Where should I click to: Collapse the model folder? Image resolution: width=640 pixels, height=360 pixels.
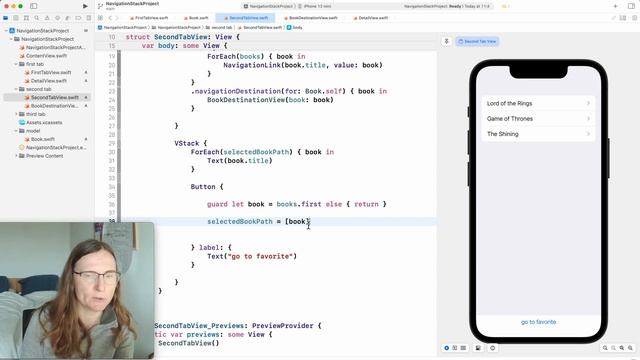coord(16,131)
